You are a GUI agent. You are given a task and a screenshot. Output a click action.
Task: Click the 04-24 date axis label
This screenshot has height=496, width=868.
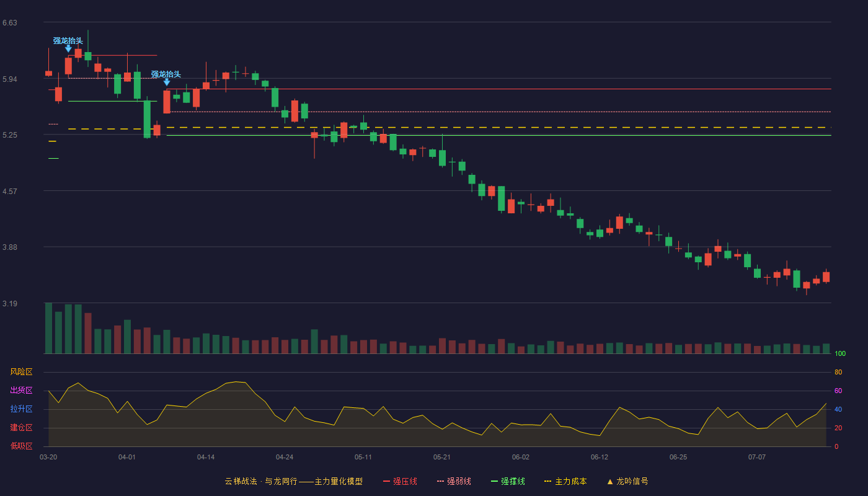pyautogui.click(x=285, y=457)
